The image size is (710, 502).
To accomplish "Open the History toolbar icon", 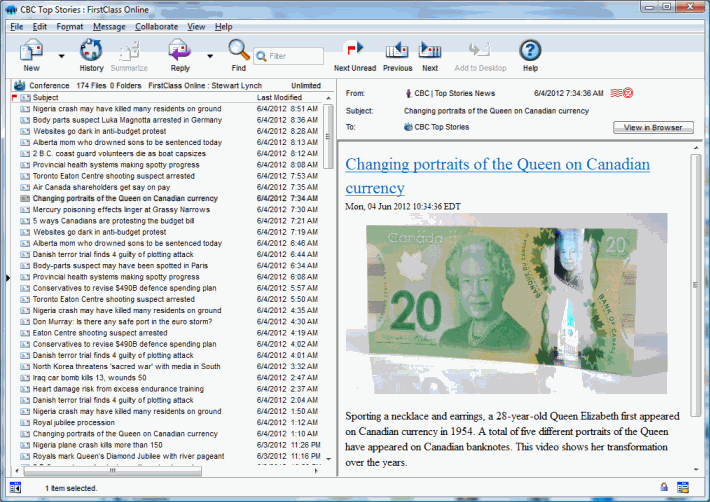I will tap(91, 50).
